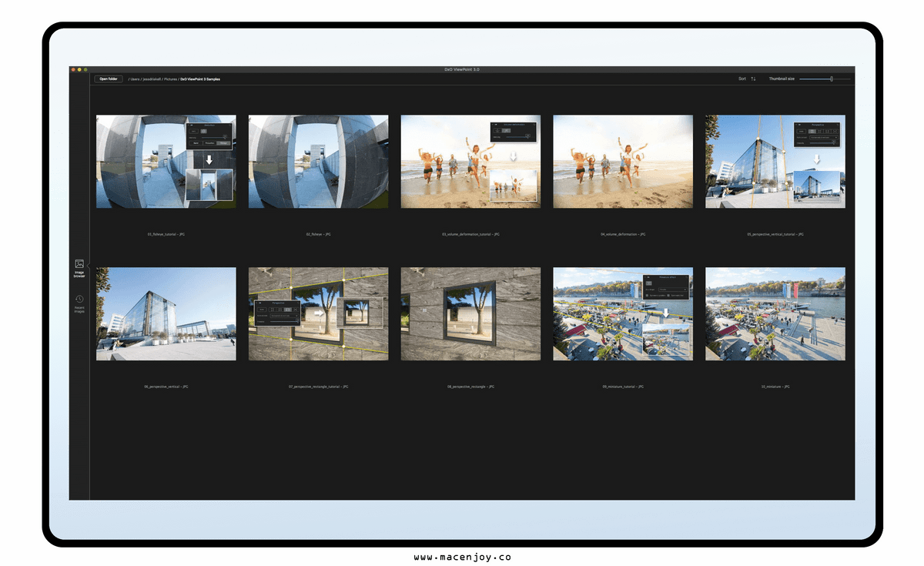Click the Open folder button
The height and width of the screenshot is (566, 924).
(109, 79)
